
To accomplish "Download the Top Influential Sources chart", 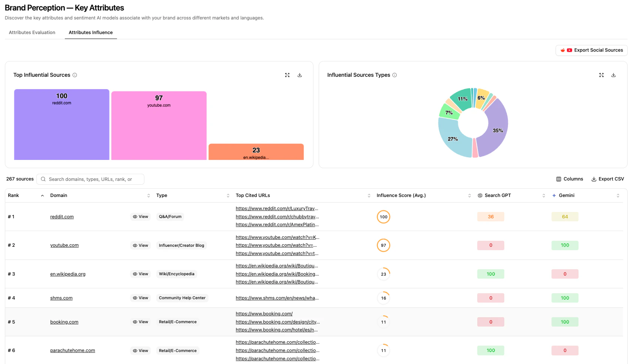I will [300, 75].
